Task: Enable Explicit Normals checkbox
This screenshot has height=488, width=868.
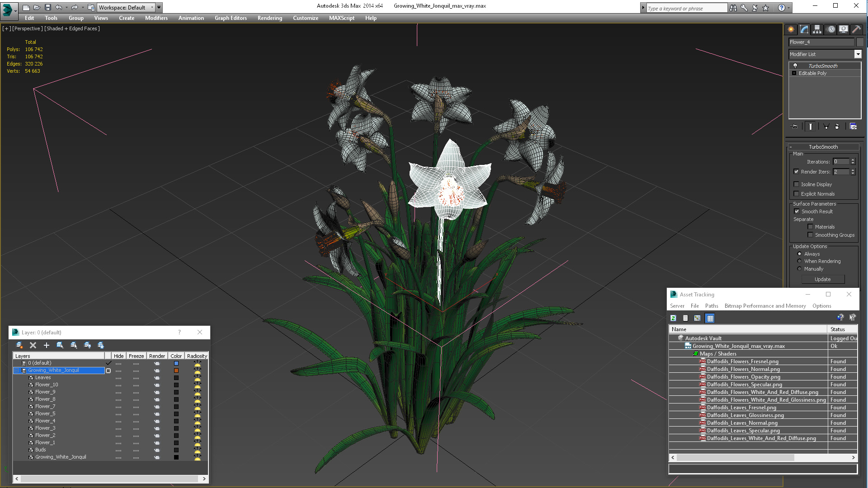Action: click(x=796, y=194)
